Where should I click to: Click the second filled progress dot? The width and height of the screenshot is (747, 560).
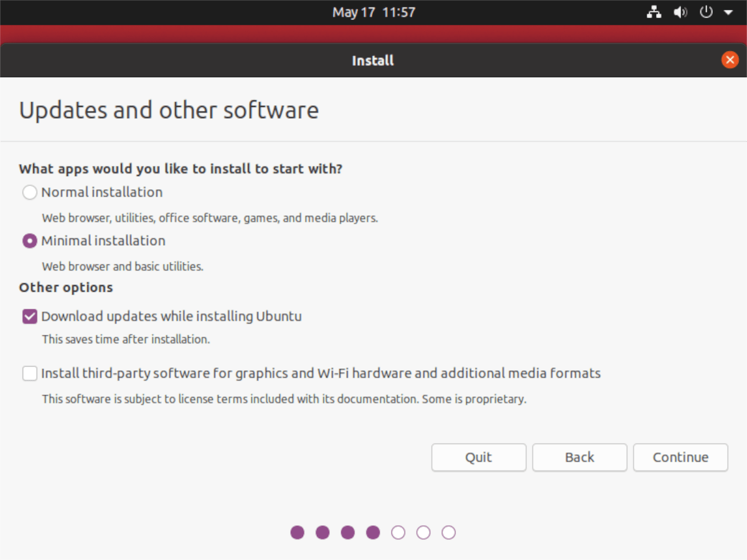pos(322,533)
